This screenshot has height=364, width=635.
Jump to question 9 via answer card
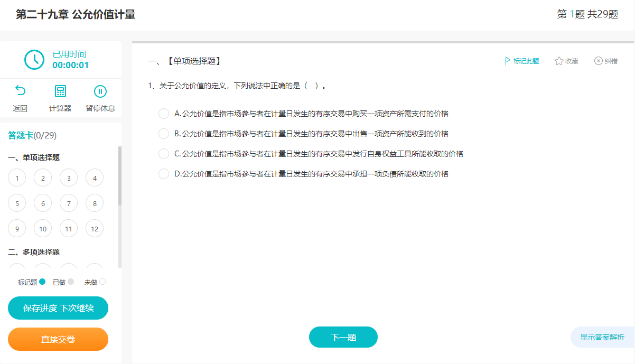click(17, 228)
